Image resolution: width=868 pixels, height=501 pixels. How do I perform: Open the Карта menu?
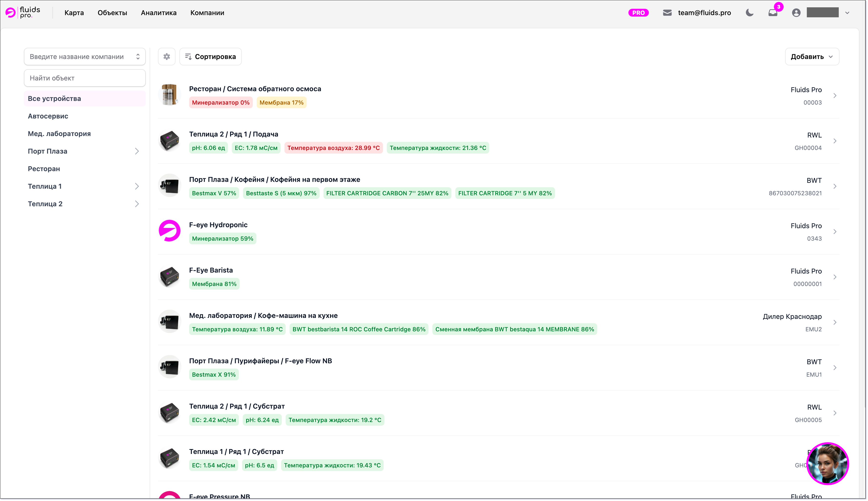[74, 13]
